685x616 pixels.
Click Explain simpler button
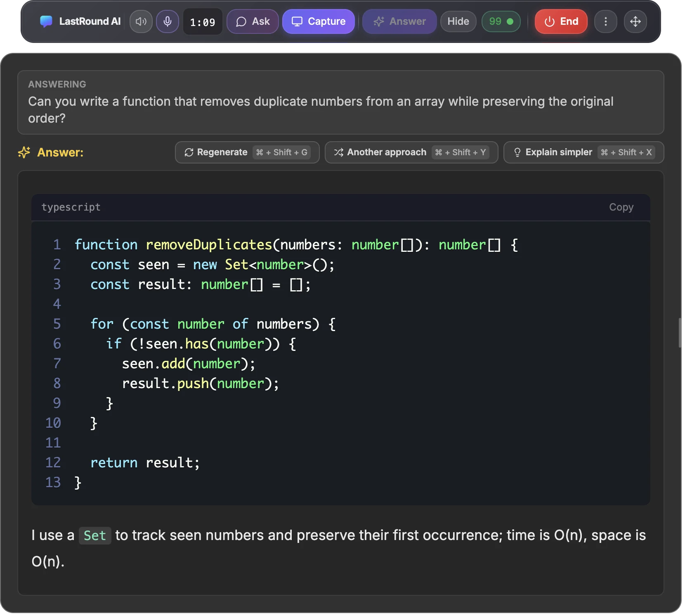click(584, 152)
